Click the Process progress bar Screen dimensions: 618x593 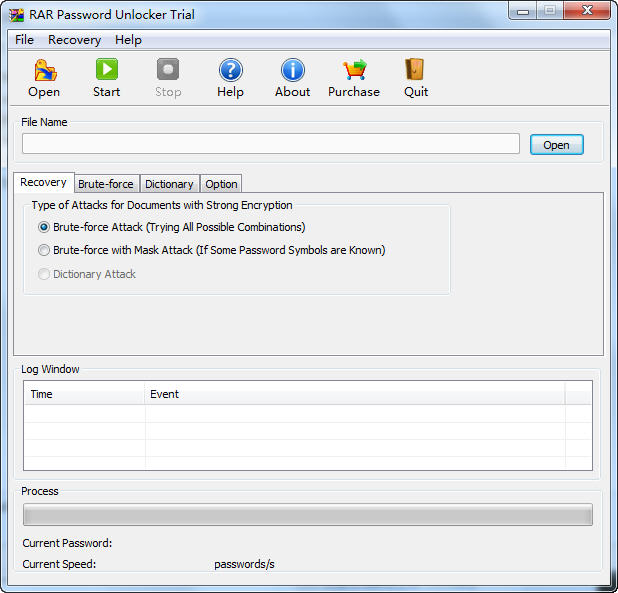coord(308,514)
